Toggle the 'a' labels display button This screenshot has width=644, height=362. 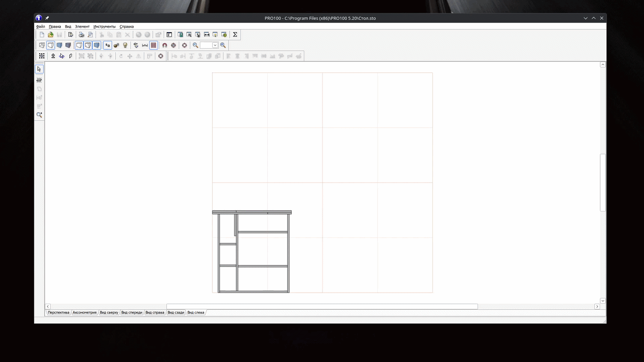point(107,45)
